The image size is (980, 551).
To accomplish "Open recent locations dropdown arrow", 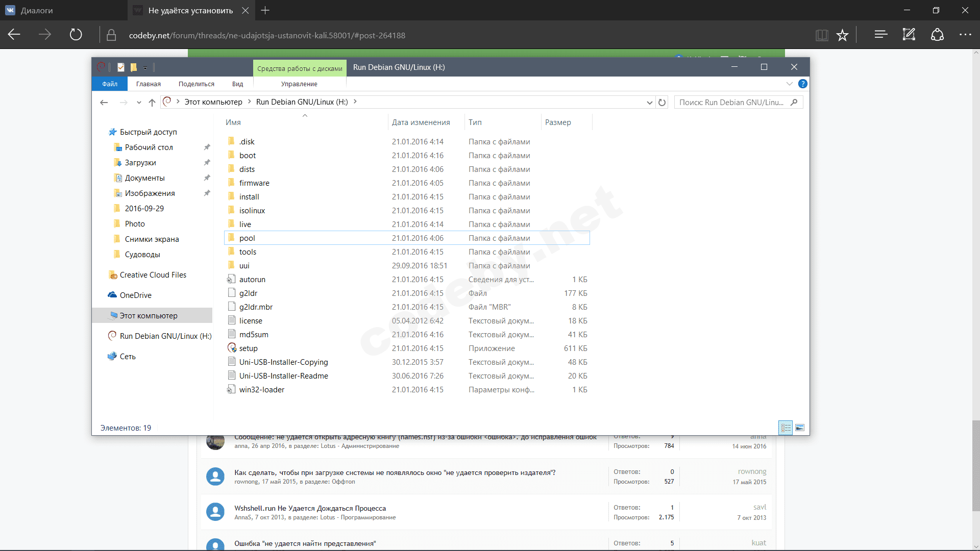I will tap(138, 102).
